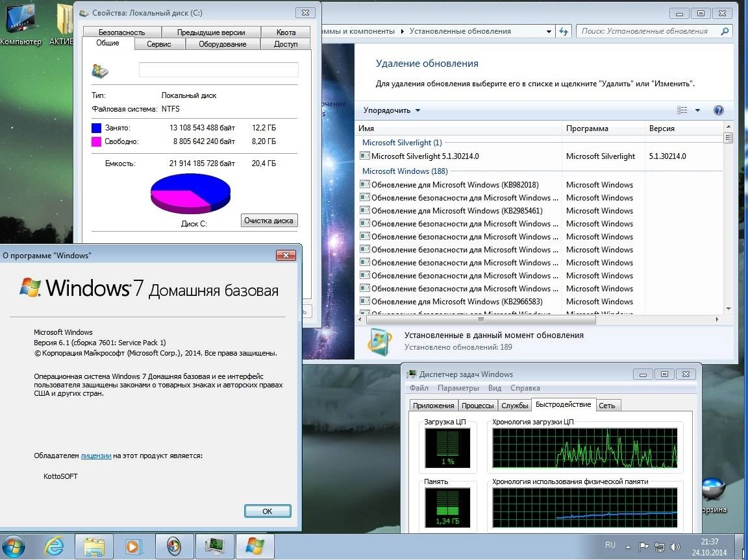748x560 pixels.
Task: Sort by Программа column header
Action: [x=603, y=128]
